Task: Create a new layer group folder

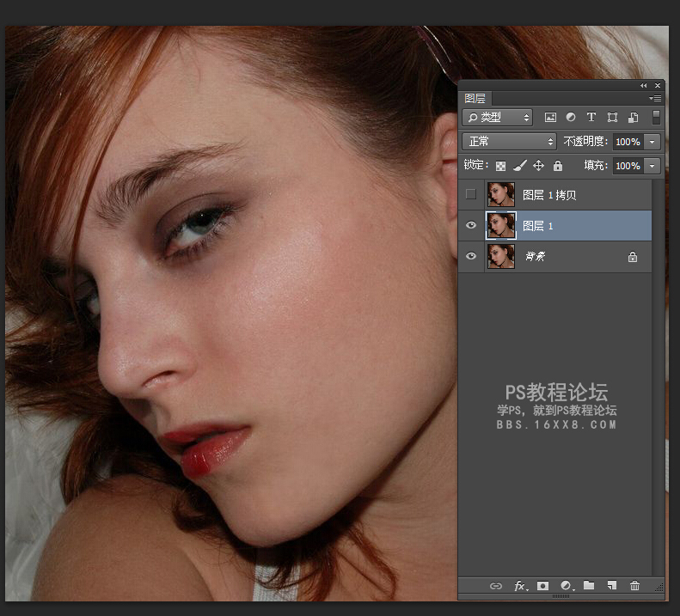Action: pos(589,586)
